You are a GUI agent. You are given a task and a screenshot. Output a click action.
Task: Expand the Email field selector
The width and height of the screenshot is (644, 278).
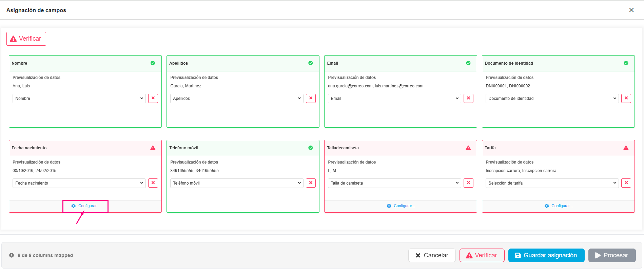click(394, 99)
